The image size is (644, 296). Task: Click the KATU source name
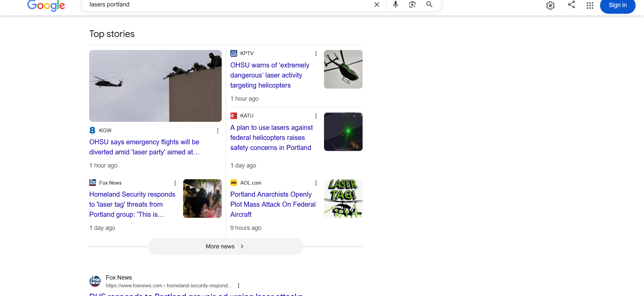coord(247,116)
